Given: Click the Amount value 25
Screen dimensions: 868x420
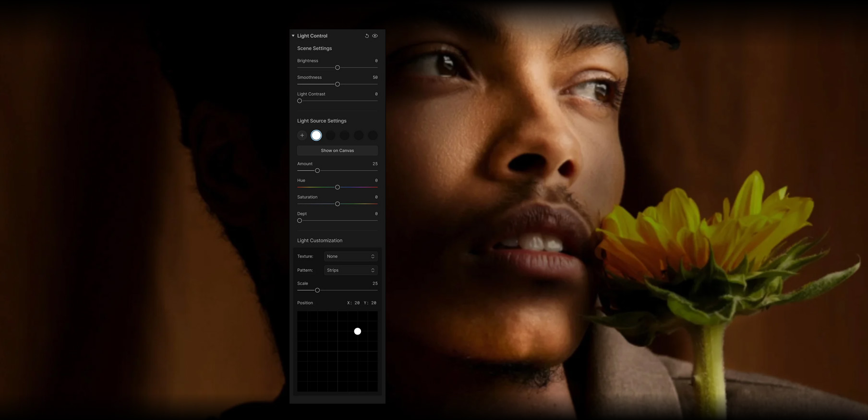Looking at the screenshot, I should point(375,164).
